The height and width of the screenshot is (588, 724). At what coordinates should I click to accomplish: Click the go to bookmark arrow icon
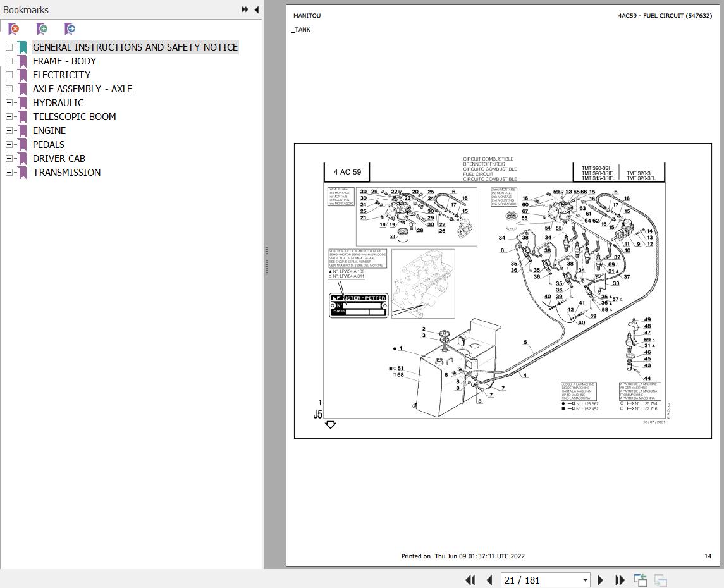70,29
